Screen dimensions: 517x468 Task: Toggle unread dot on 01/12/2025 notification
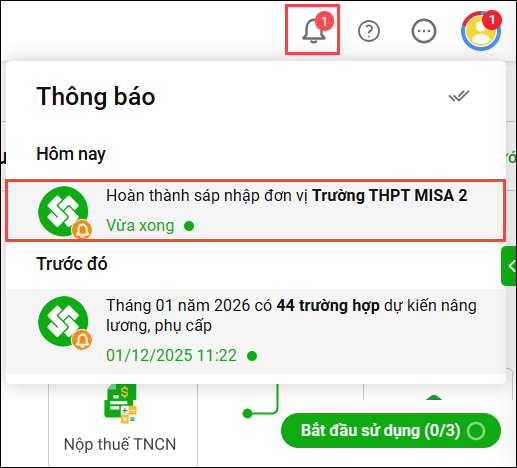(252, 356)
